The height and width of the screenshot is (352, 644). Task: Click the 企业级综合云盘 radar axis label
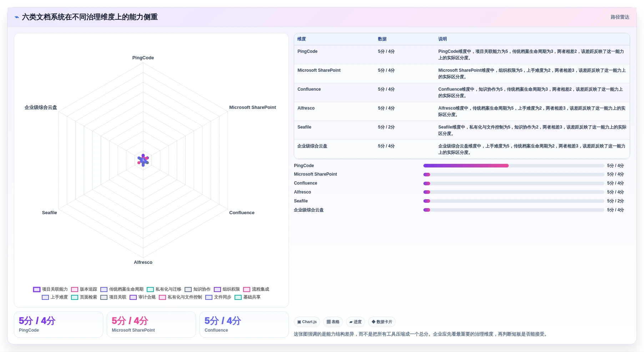(41, 107)
